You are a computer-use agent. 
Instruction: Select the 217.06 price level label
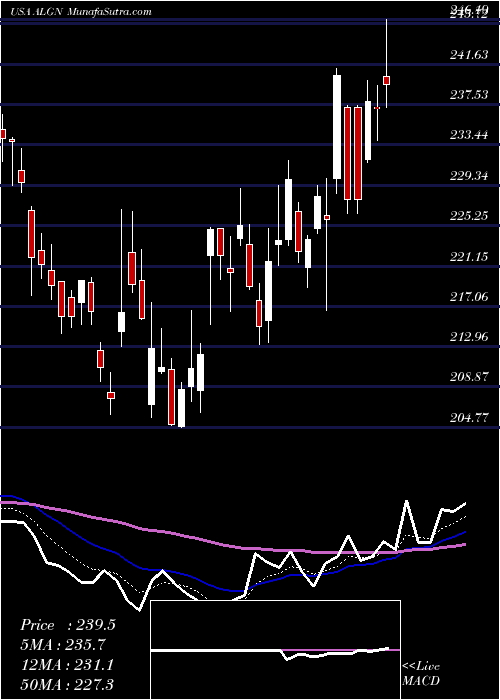(469, 296)
